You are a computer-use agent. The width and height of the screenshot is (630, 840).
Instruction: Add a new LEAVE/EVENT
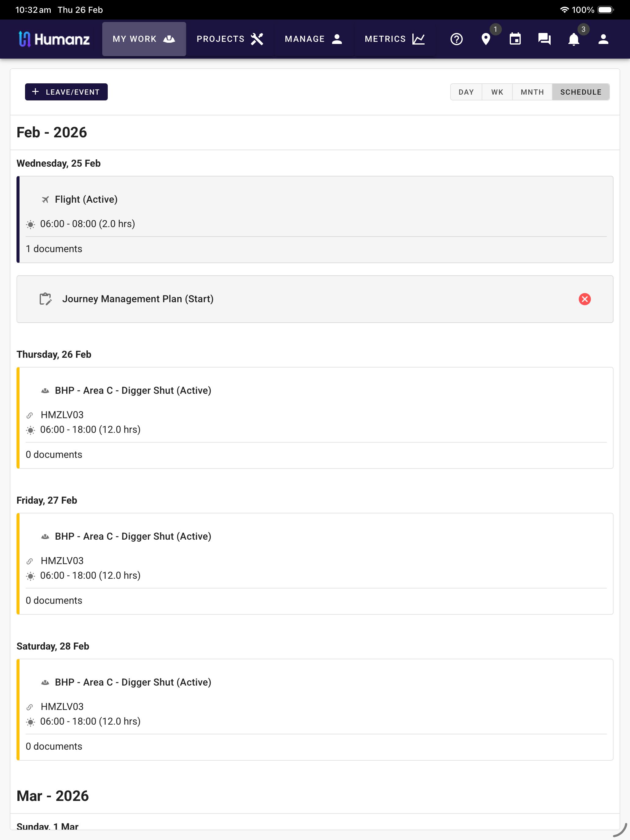(66, 92)
